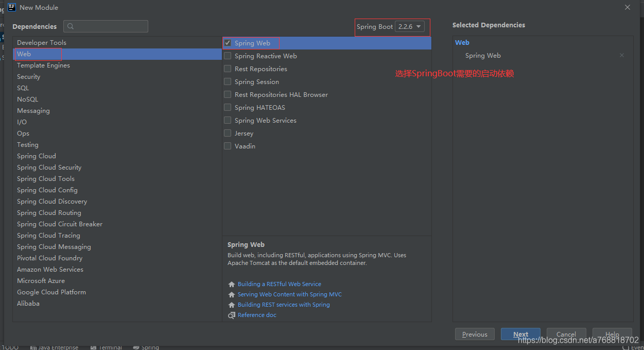Select the Ops category
The width and height of the screenshot is (644, 350).
point(117,134)
